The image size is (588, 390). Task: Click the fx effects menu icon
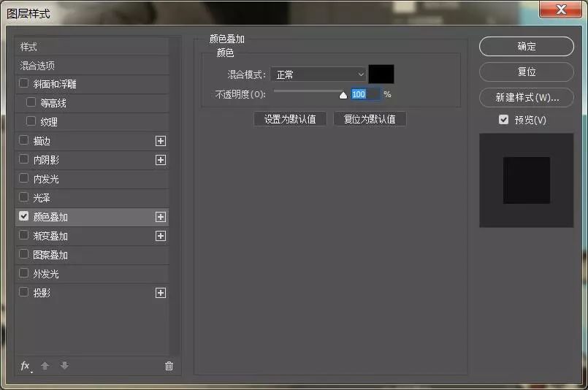pos(26,366)
